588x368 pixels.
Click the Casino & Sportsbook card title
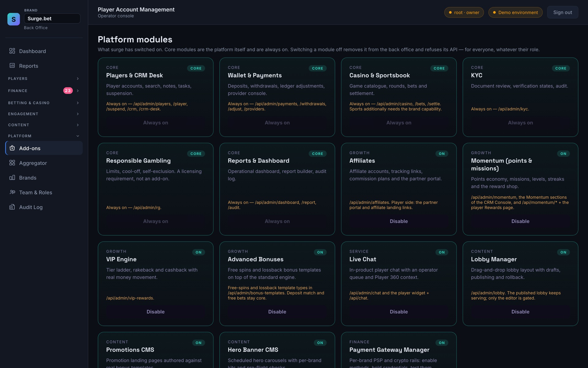coord(379,75)
